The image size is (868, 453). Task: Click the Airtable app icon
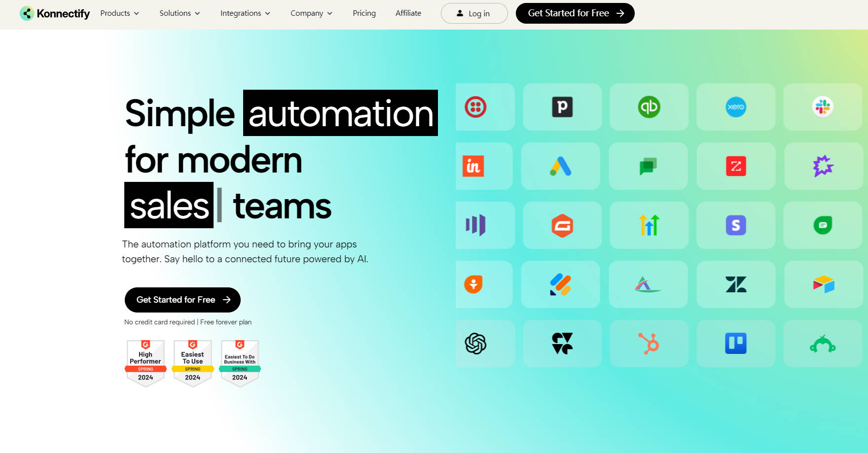tap(823, 284)
